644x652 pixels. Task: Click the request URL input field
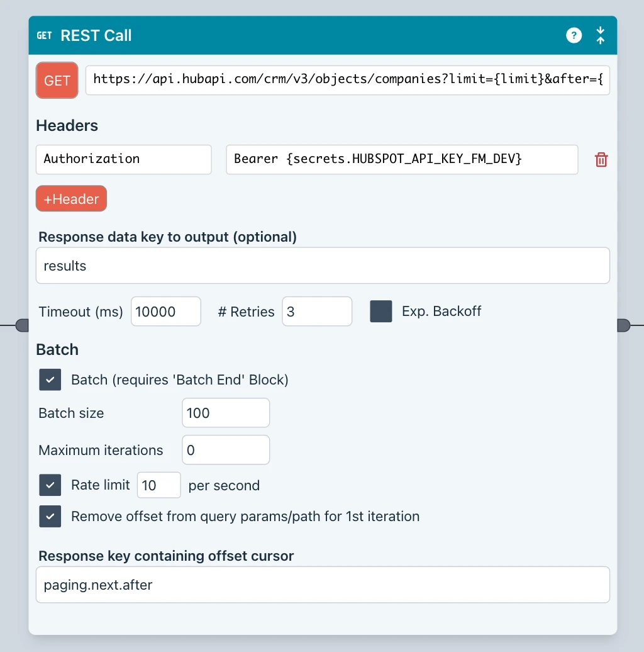pos(347,79)
